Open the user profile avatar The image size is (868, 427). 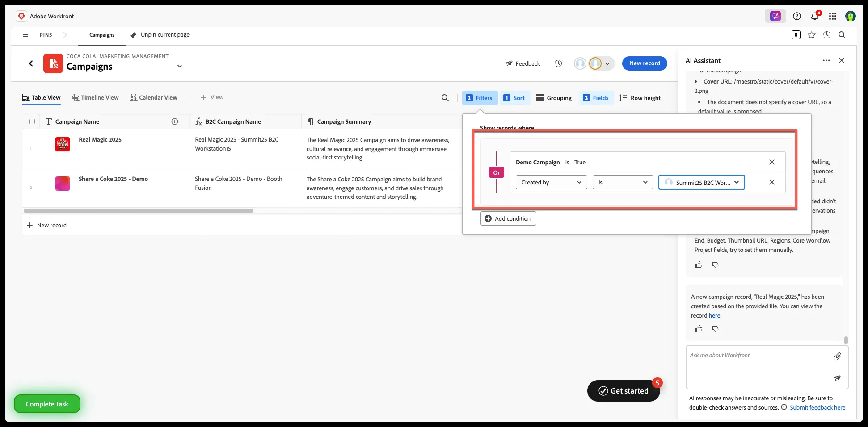[850, 16]
